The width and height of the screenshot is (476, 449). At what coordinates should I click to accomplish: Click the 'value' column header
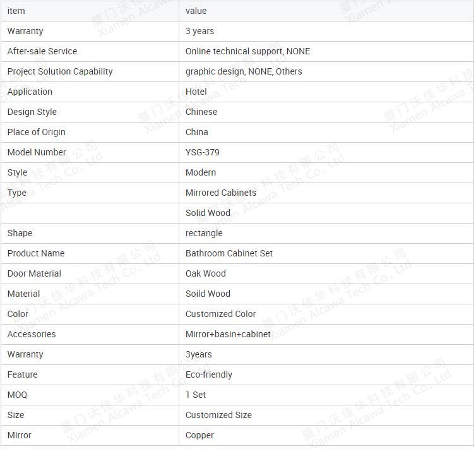[196, 11]
